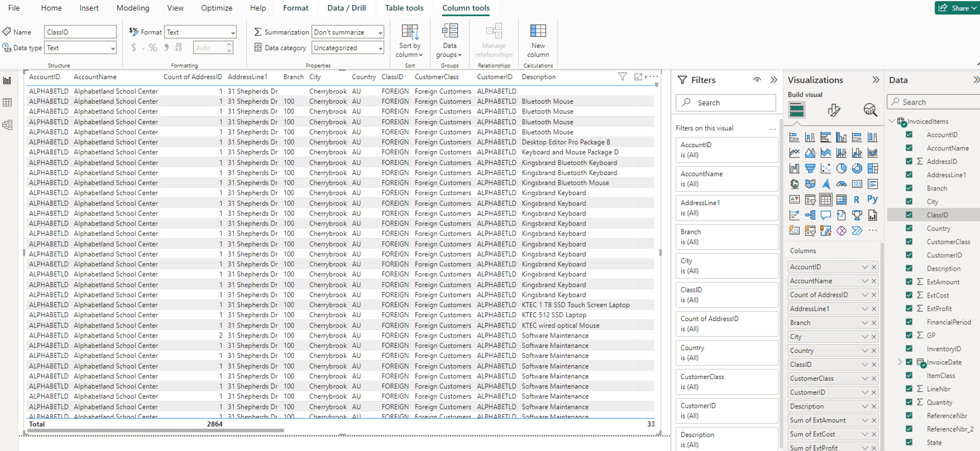The height and width of the screenshot is (451, 980).
Task: Open the Summarization dropdown
Action: (x=348, y=32)
